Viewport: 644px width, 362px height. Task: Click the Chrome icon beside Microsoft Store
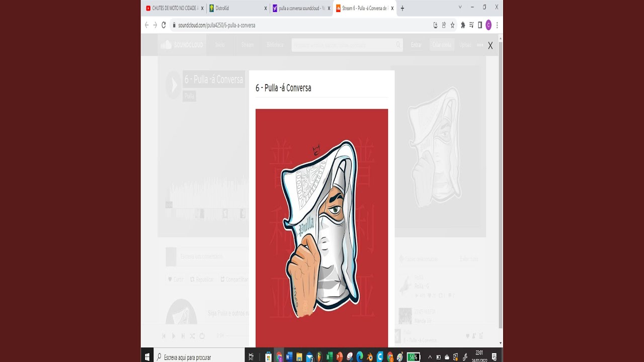tap(279, 357)
